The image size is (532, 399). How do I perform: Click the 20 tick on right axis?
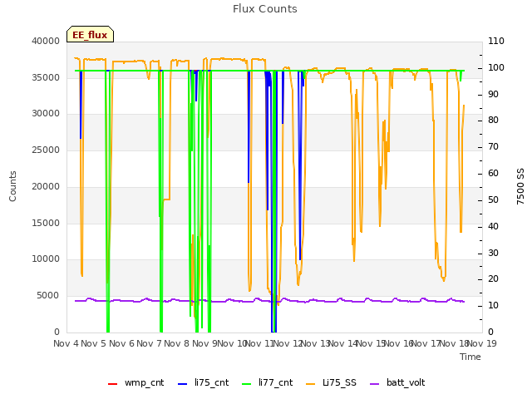coord(493,279)
